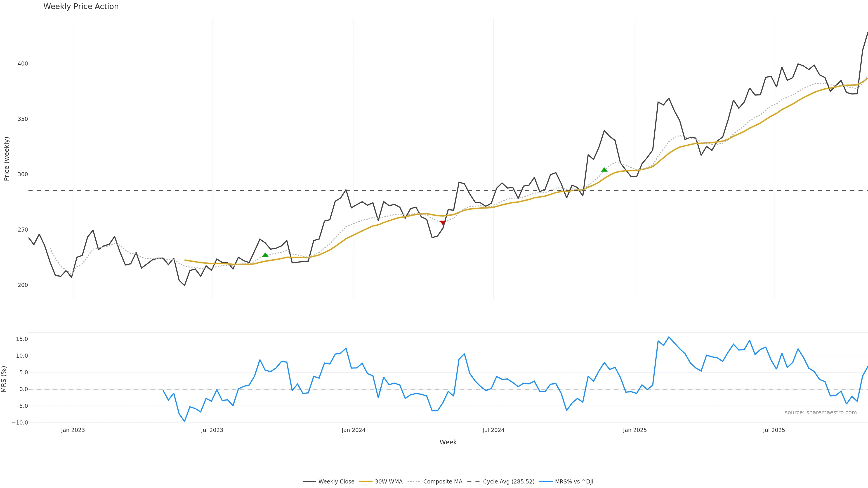Click the Weekly Price Action chart title
The width and height of the screenshot is (868, 488).
[81, 6]
